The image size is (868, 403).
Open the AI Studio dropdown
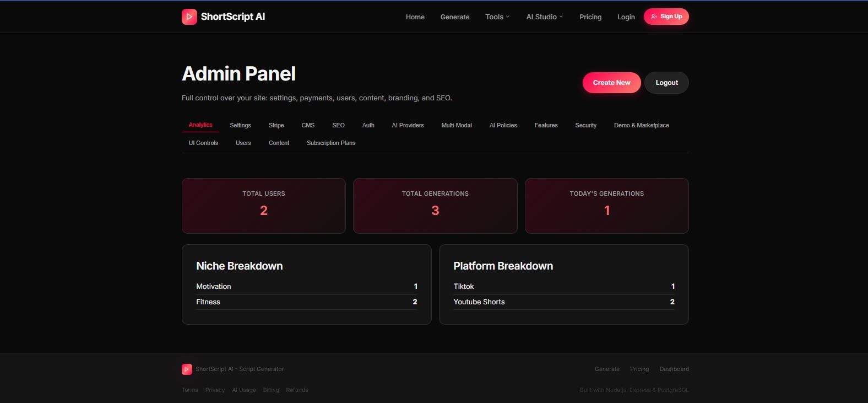(544, 17)
